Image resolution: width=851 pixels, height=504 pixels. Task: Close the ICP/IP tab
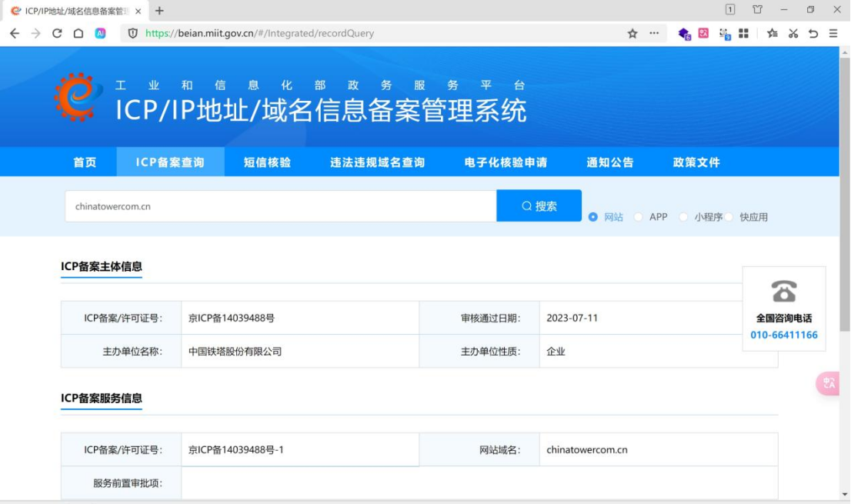[x=138, y=11]
